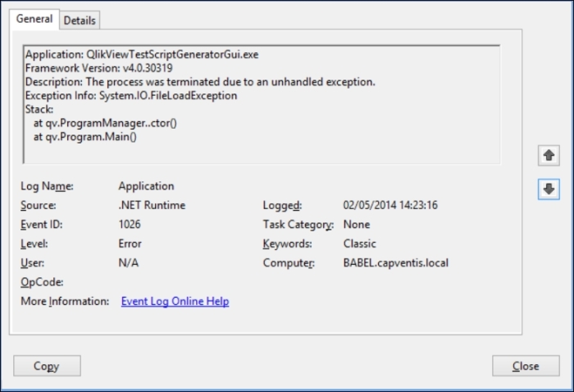574x392 pixels.
Task: Select 'Exception Info: System.IO.FileLoadException' line
Action: tap(131, 95)
